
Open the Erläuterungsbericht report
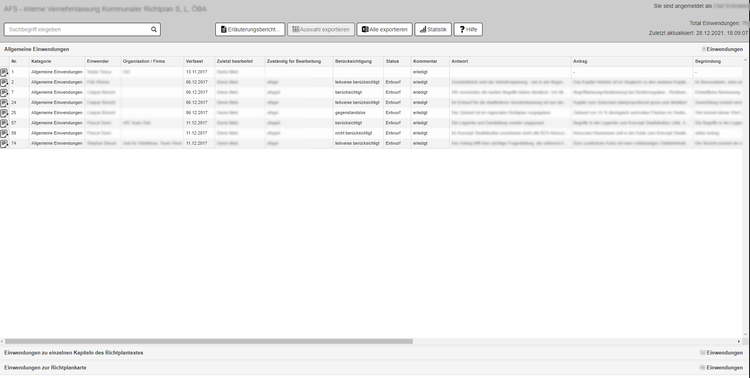coord(250,29)
